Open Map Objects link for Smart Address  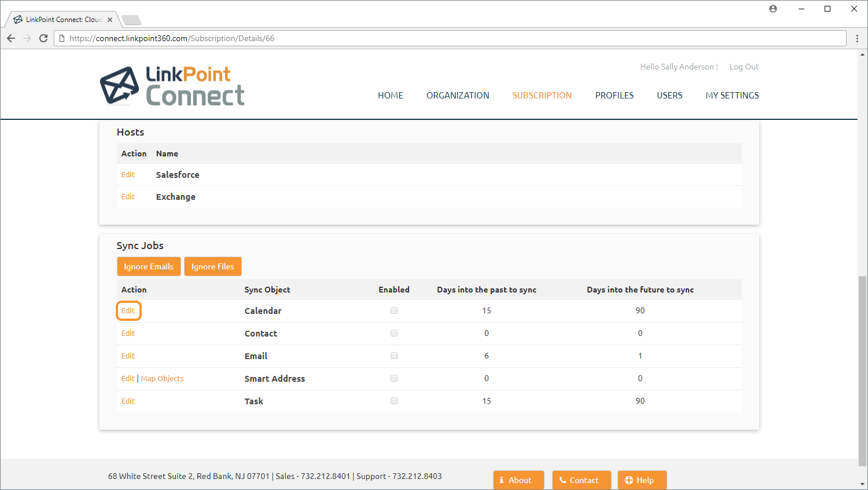(x=162, y=379)
